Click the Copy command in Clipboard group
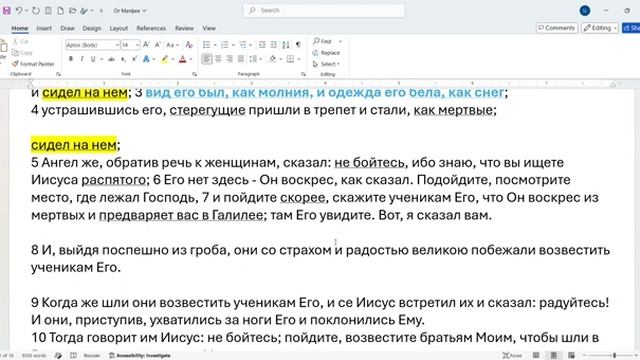 [x=22, y=53]
